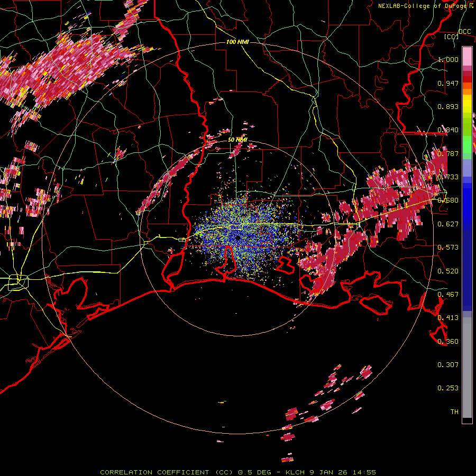Select the 0.573 scale value

[x=448, y=248]
